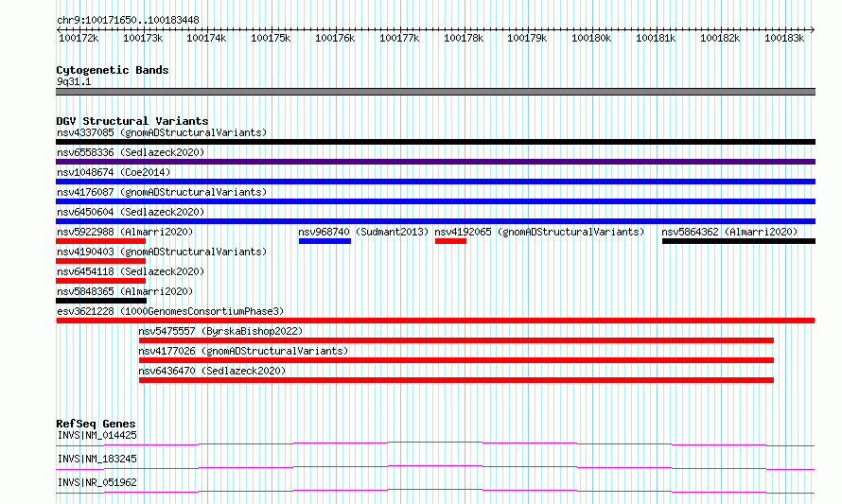Click the nsv4337085 gnomAD black variant bar
Image resolution: width=842 pixels, height=504 pixels.
(x=435, y=142)
